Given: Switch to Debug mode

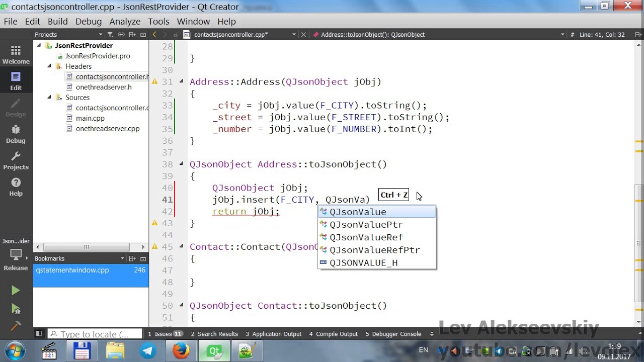Looking at the screenshot, I should pyautogui.click(x=16, y=134).
